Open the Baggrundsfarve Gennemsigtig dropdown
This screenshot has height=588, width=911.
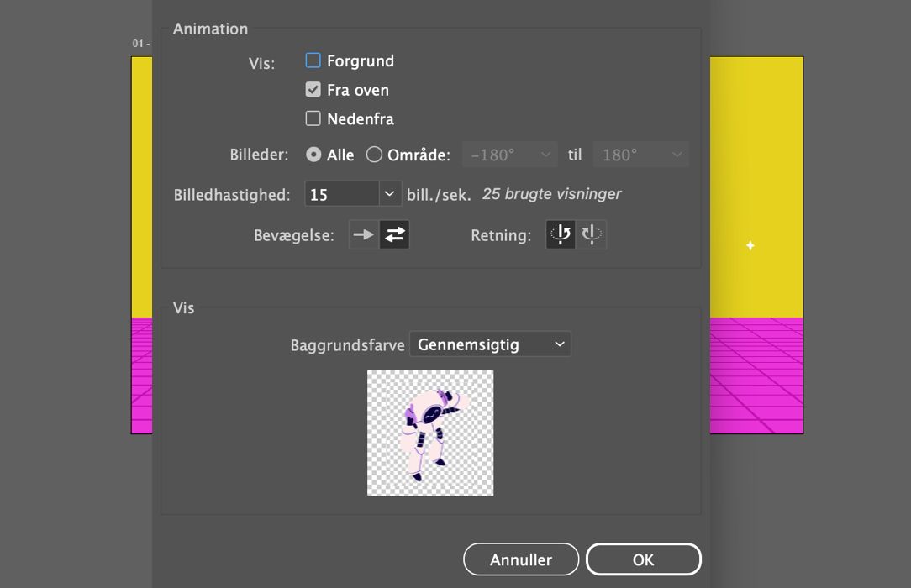click(x=490, y=344)
